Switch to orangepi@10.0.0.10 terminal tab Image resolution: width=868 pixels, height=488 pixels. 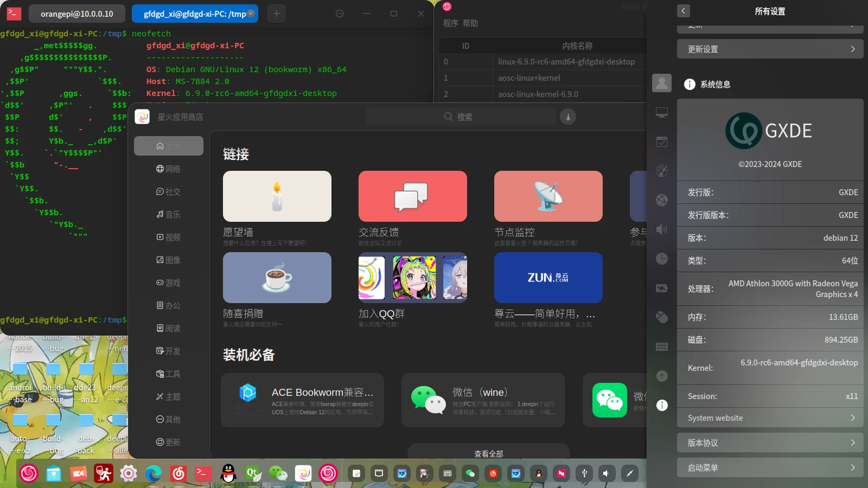tap(77, 14)
